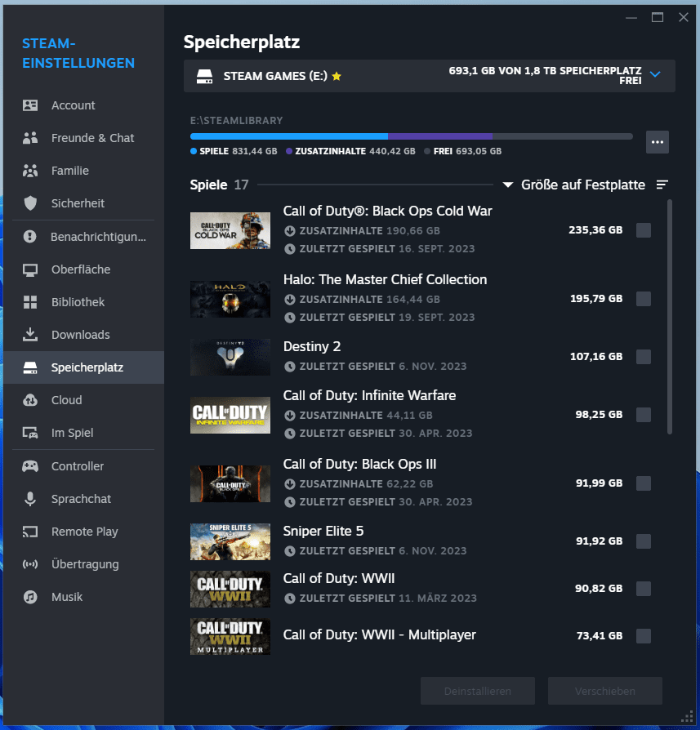Open Account settings
The height and width of the screenshot is (730, 700).
[84, 105]
